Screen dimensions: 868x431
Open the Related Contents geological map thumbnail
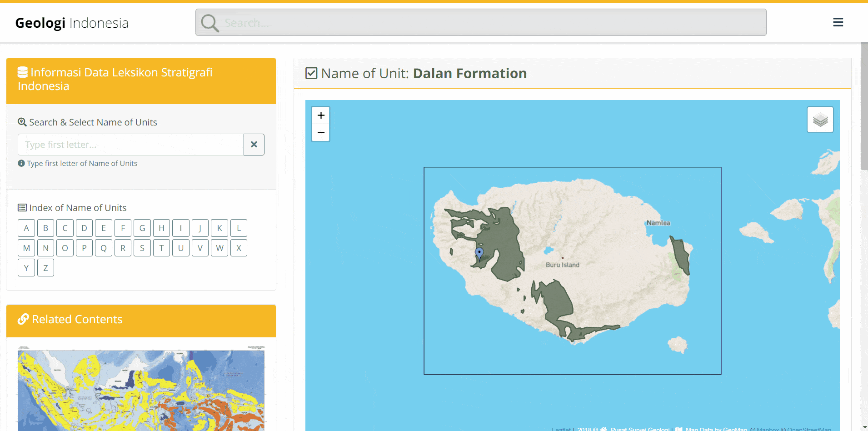coord(141,389)
